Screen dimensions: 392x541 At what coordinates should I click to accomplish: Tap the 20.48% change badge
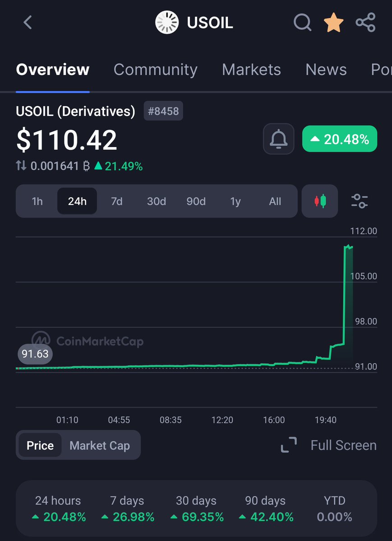(340, 139)
